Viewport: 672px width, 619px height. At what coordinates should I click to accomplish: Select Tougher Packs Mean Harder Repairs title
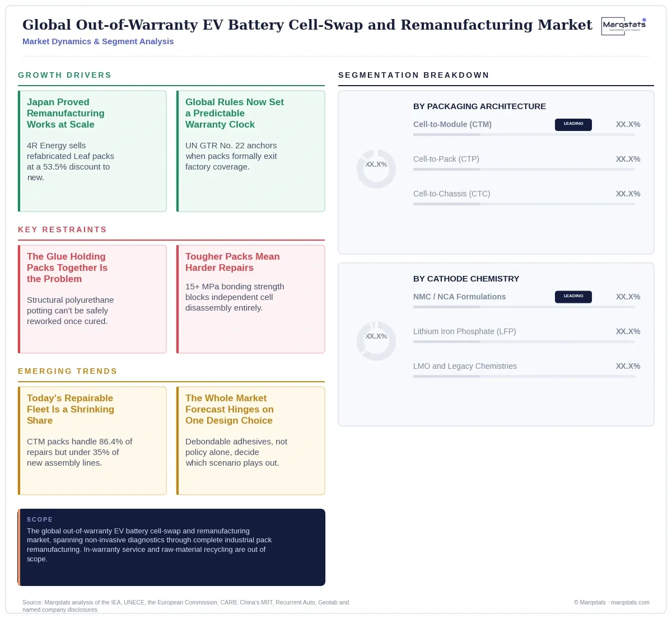232,262
